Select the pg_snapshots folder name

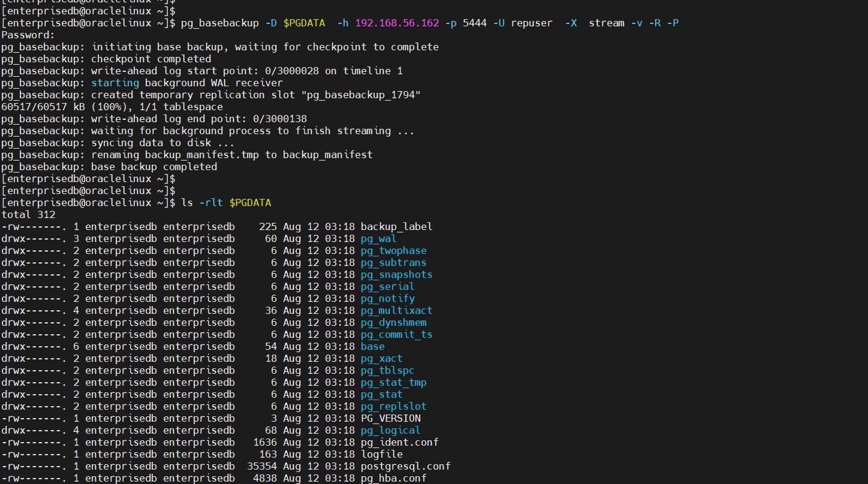click(396, 274)
